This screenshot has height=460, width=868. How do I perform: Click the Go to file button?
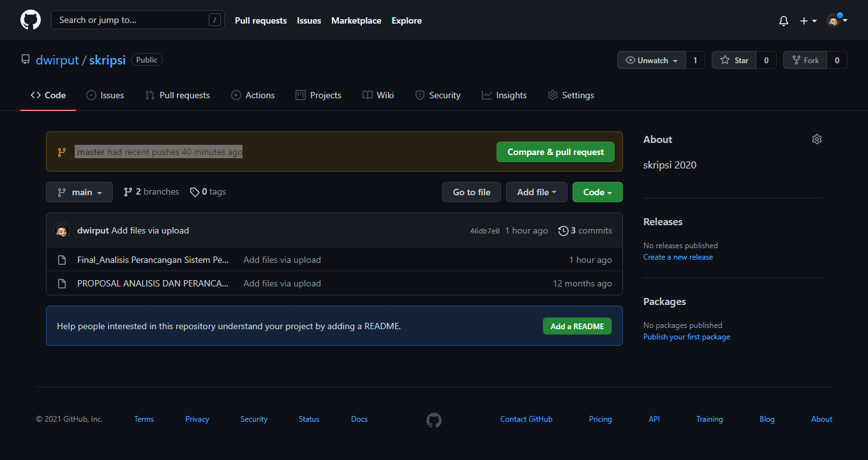click(x=472, y=192)
